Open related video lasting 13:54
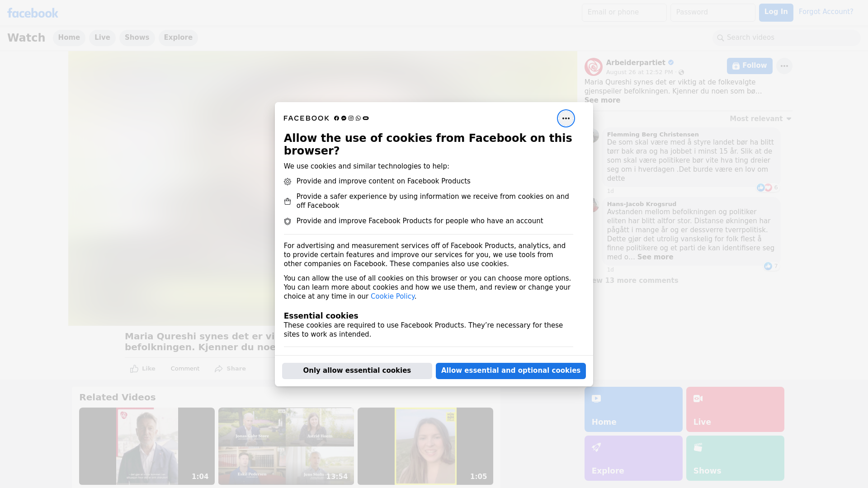Viewport: 868px width, 488px height. [x=286, y=446]
